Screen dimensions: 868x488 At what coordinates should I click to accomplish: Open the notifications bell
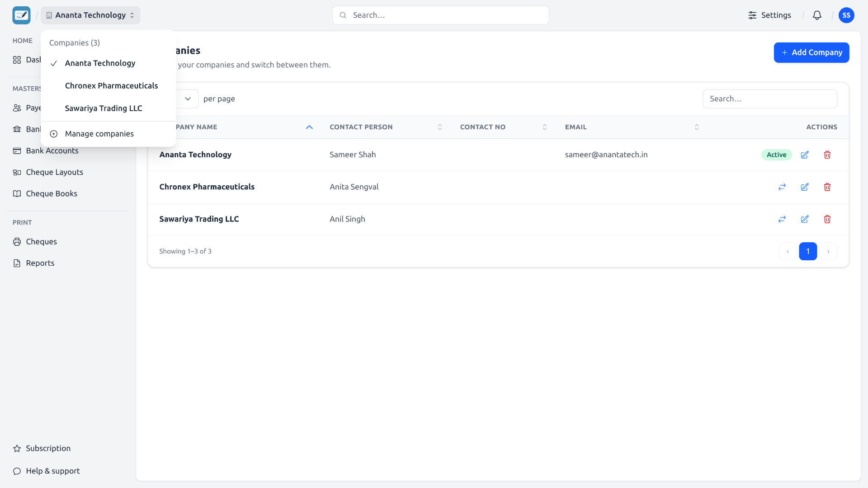point(817,15)
